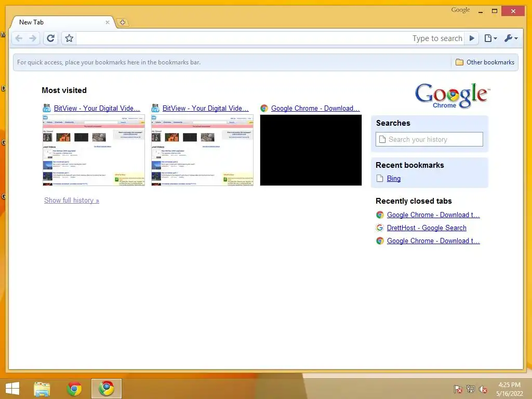Click the muted volume tray icon
532x399 pixels.
[x=483, y=389]
